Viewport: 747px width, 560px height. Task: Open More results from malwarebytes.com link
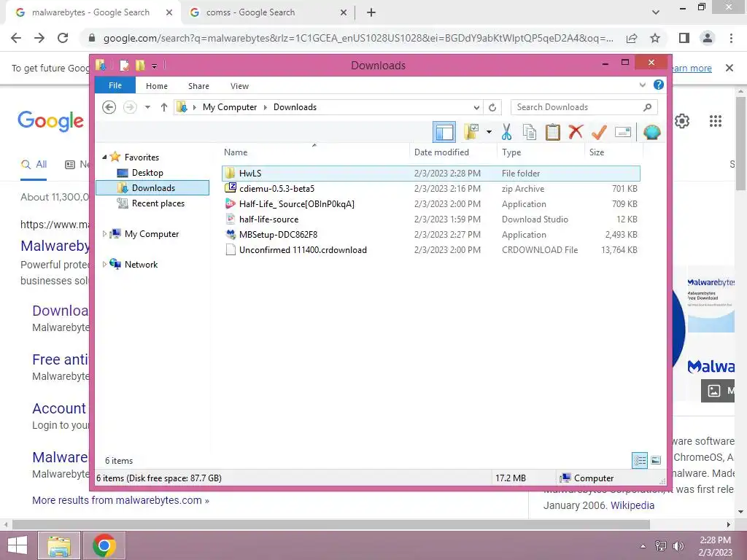(x=120, y=500)
